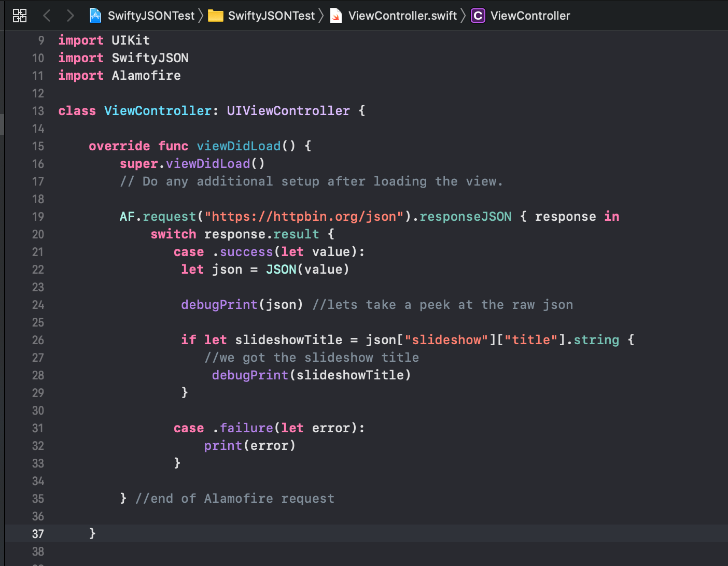Open SwiftyJSONTest folder breadcrumb
The image size is (728, 566).
pyautogui.click(x=271, y=16)
